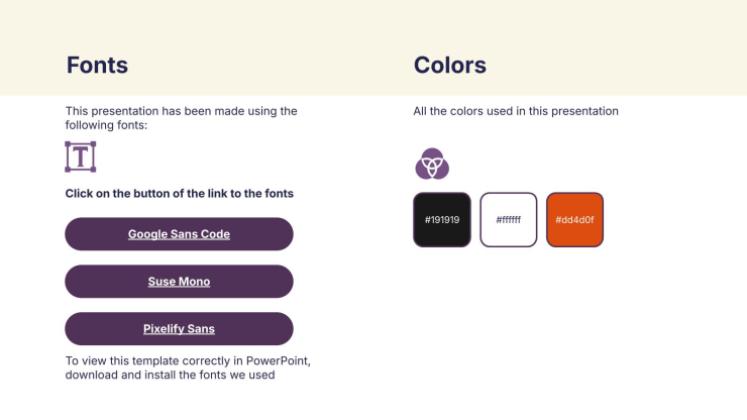Select the orange #dd4d0f color swatch

(575, 220)
